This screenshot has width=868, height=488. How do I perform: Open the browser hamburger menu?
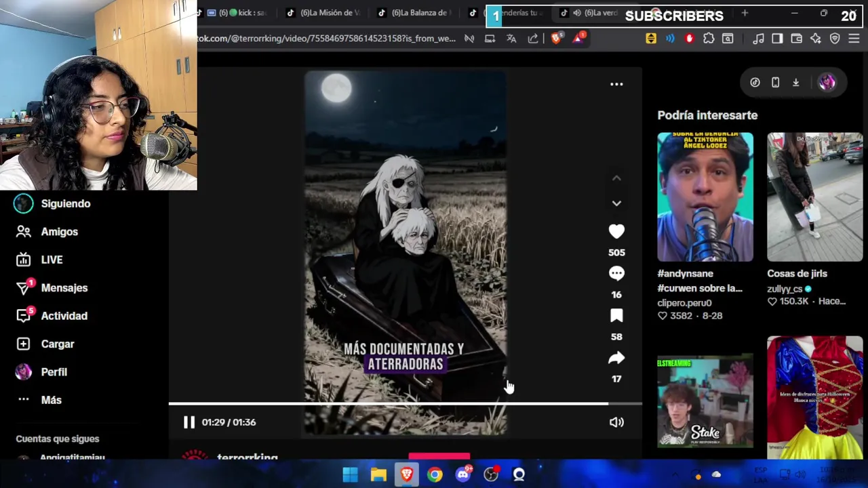(854, 39)
